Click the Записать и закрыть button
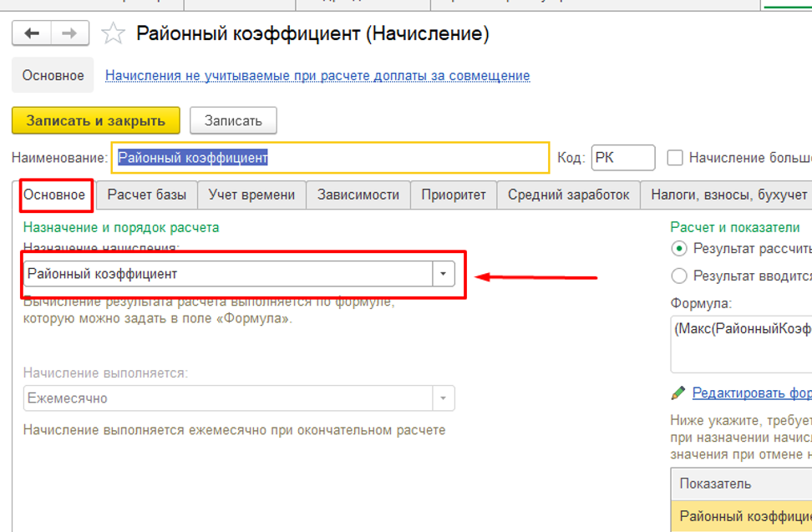The width and height of the screenshot is (812, 532). click(96, 120)
